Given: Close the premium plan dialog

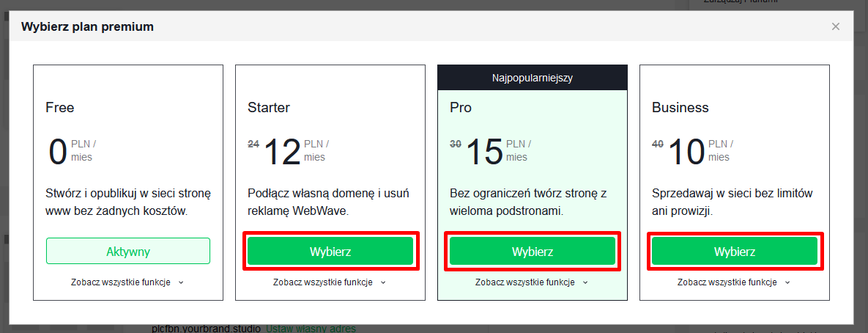Looking at the screenshot, I should point(835,27).
